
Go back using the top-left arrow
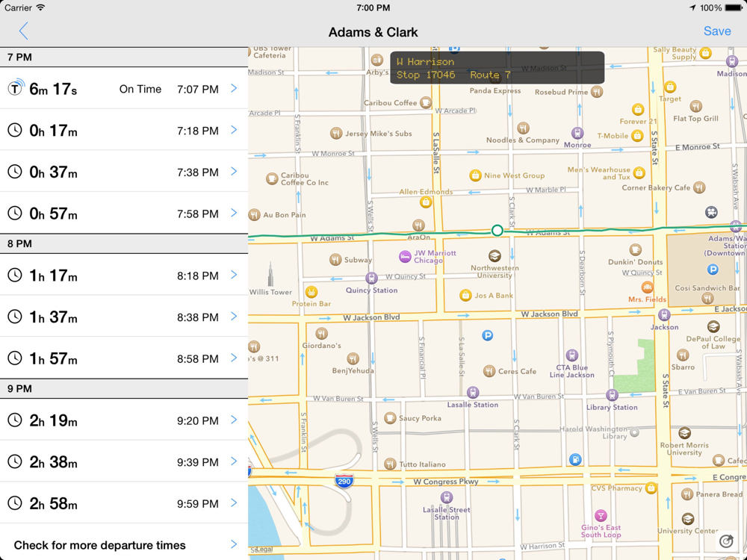[x=23, y=31]
